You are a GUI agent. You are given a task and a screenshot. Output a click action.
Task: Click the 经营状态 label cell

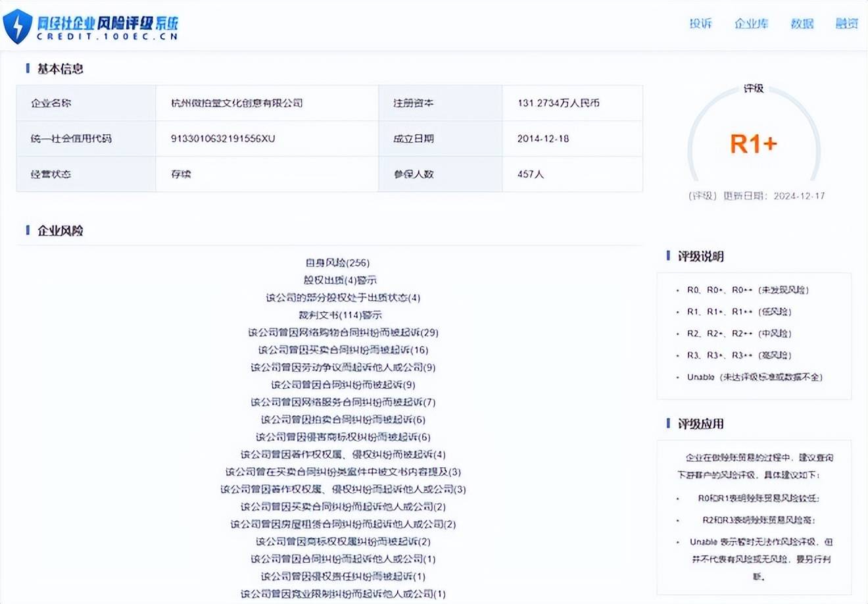point(86,174)
